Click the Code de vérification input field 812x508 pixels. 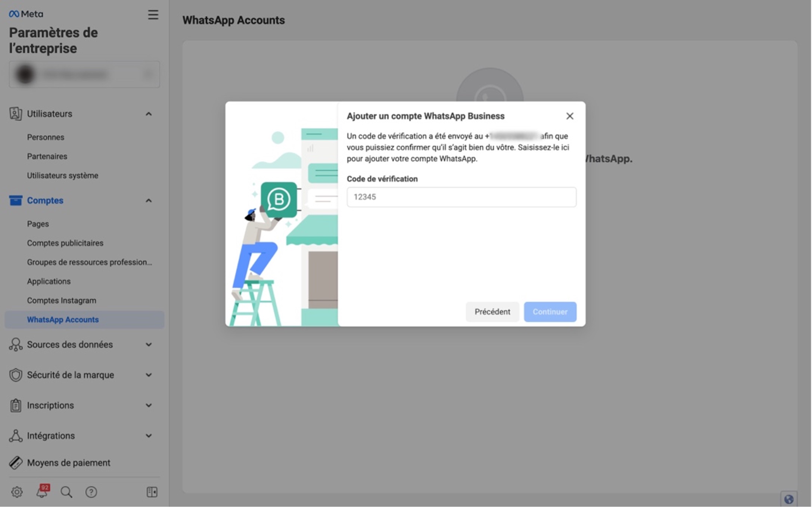[x=461, y=197]
